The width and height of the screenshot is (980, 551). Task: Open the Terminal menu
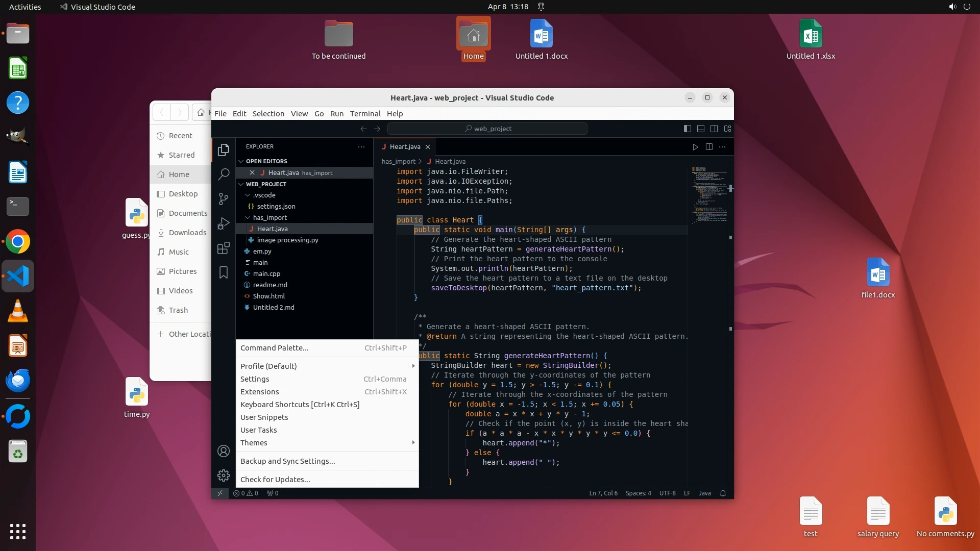pyautogui.click(x=365, y=114)
